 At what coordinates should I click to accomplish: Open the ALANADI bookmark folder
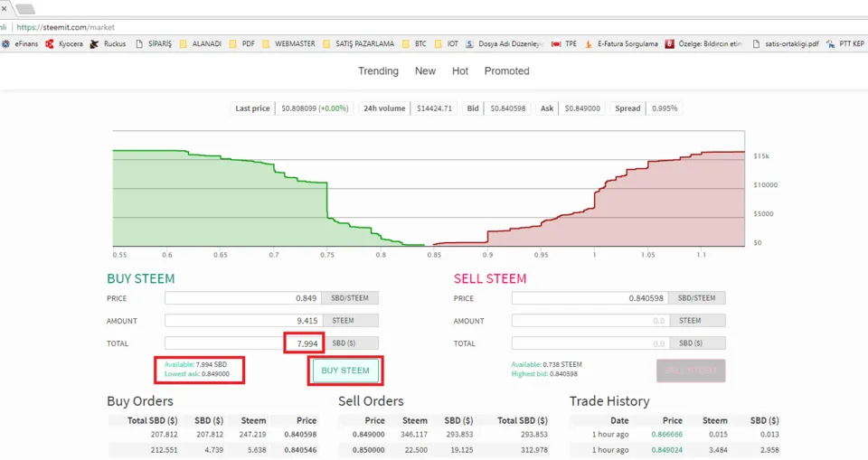point(201,43)
